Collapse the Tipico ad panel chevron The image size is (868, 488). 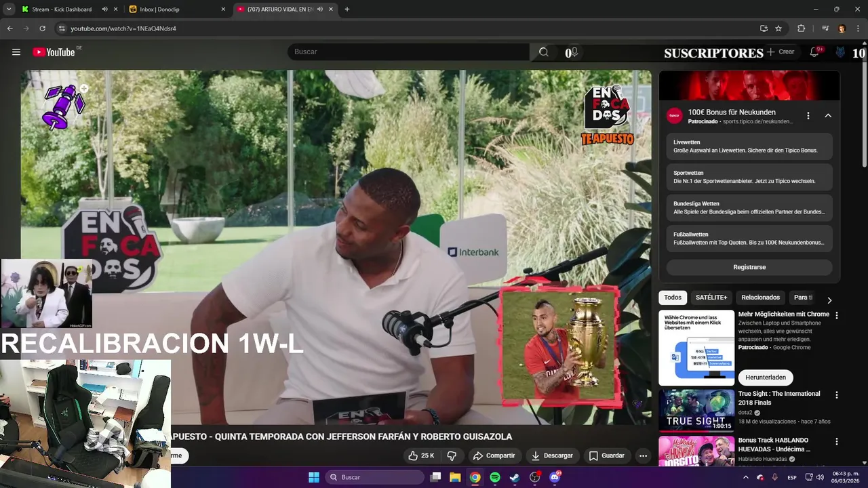828,116
